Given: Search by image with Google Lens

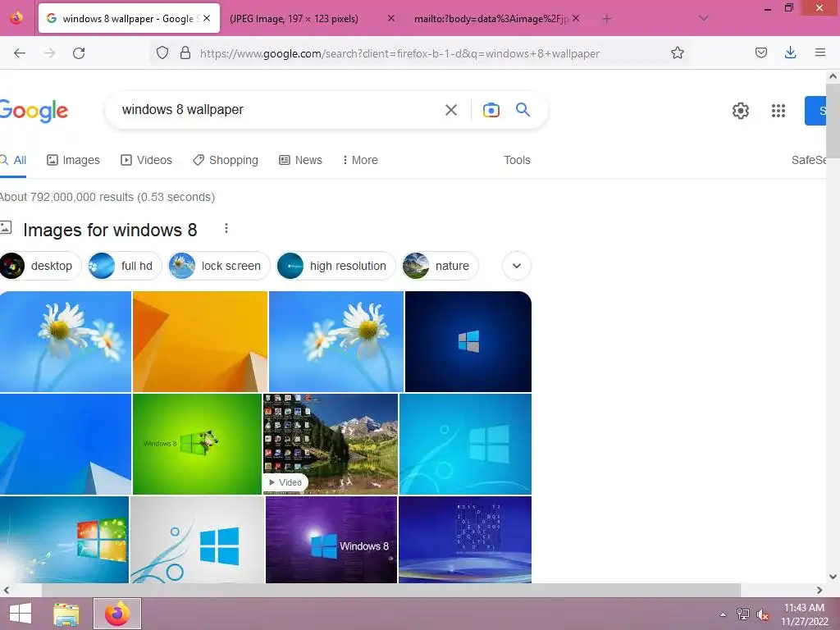Looking at the screenshot, I should click(x=491, y=110).
